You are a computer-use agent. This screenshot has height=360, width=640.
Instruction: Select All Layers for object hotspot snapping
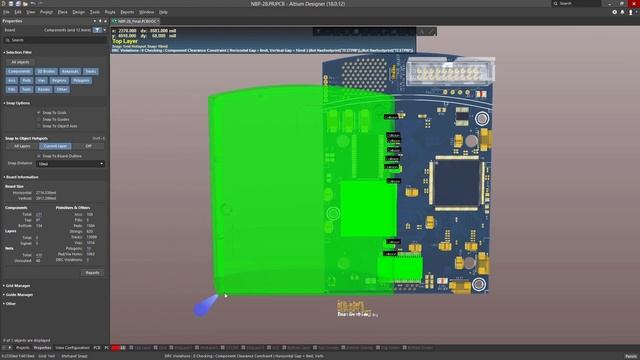(22, 146)
